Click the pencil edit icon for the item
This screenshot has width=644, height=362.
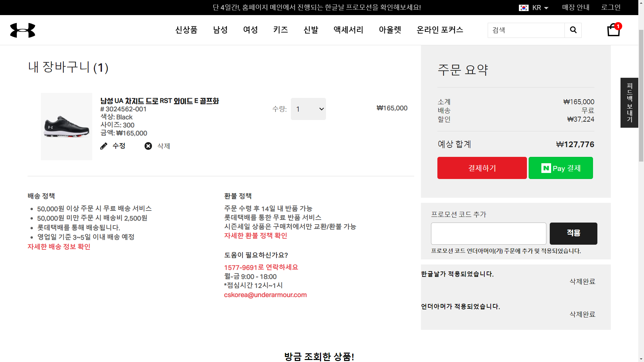coord(104,146)
